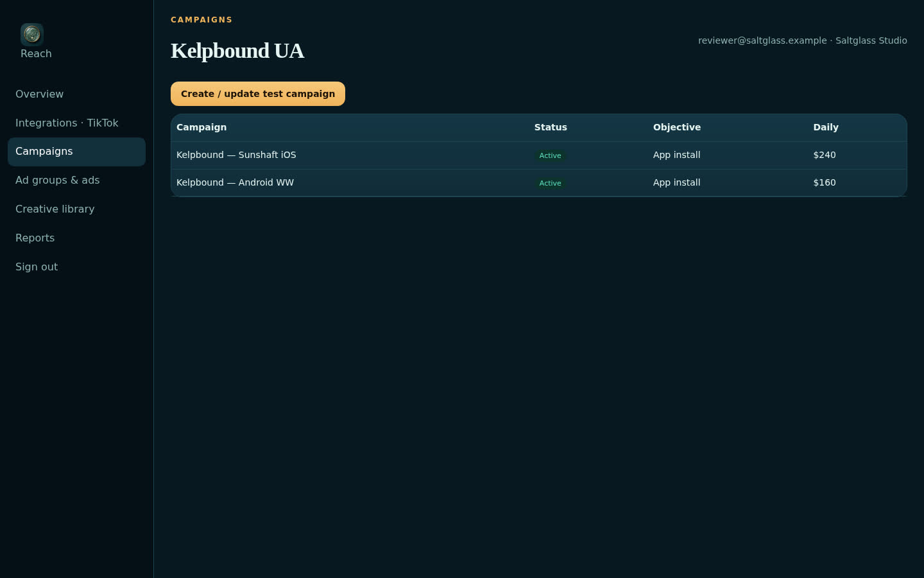Screen dimensions: 924x578
Task: Click Active status of Sunshaft iOS
Action: [550, 155]
